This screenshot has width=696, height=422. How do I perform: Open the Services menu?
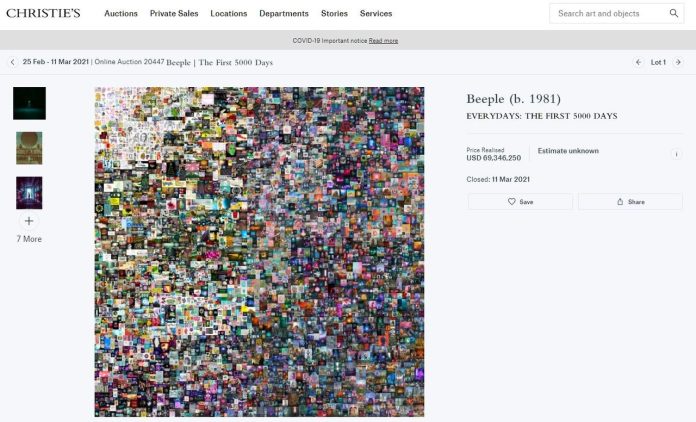pos(376,14)
